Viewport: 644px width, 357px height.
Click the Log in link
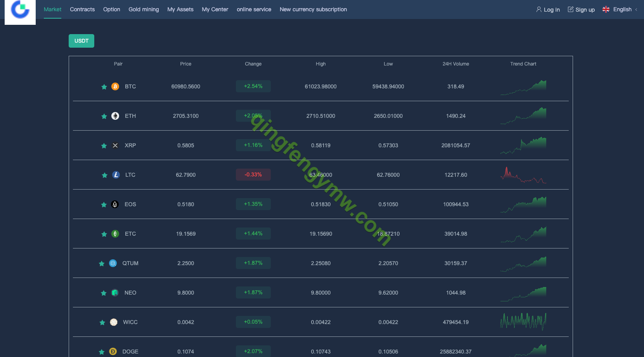[x=548, y=9]
